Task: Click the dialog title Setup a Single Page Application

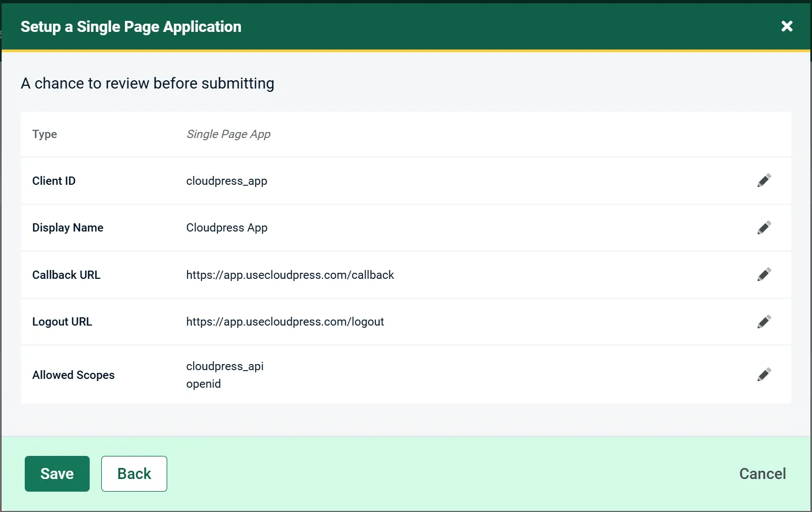Action: pos(130,26)
